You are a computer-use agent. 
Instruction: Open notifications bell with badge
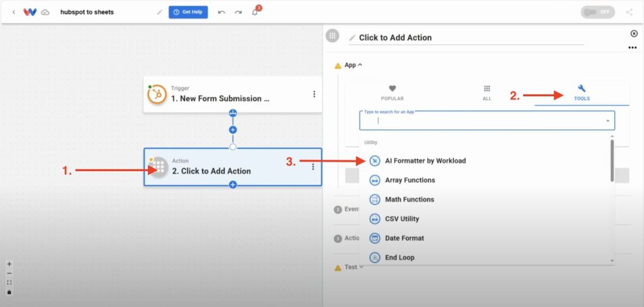click(255, 11)
